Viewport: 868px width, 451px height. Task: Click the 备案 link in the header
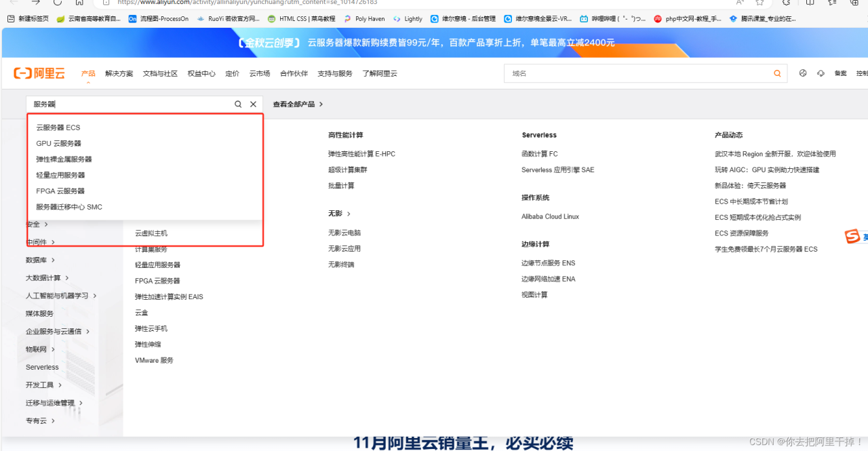tap(840, 73)
